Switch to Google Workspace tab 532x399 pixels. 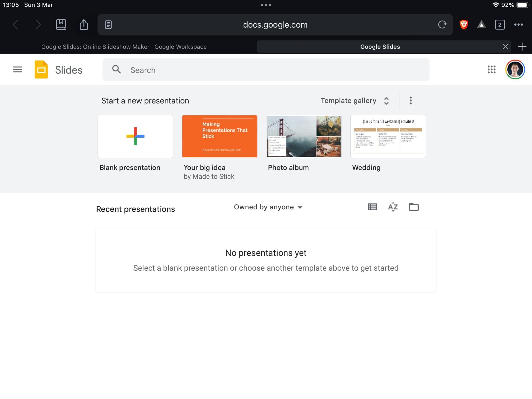click(x=124, y=47)
